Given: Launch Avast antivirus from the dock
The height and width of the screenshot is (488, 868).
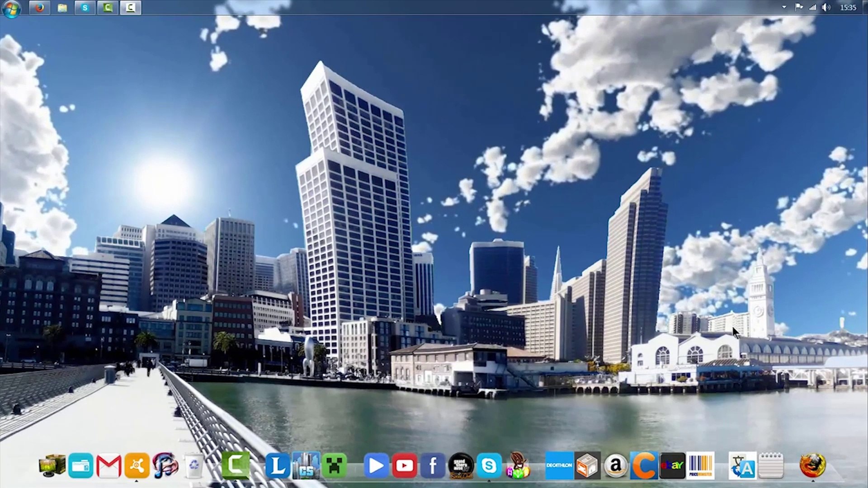Looking at the screenshot, I should click(137, 465).
